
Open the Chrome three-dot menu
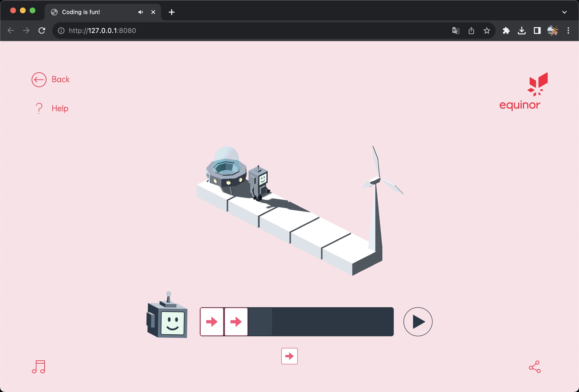coord(568,31)
